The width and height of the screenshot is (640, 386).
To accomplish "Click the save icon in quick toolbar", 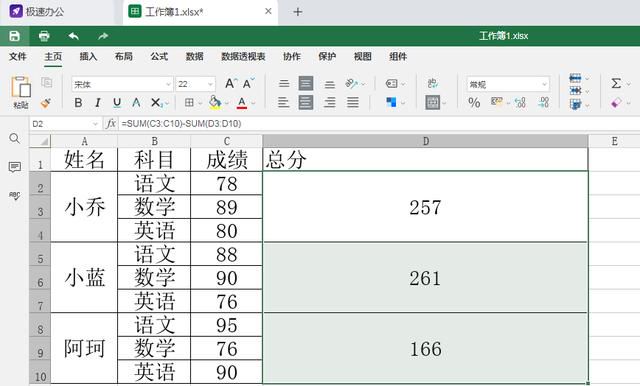I will click(x=14, y=36).
